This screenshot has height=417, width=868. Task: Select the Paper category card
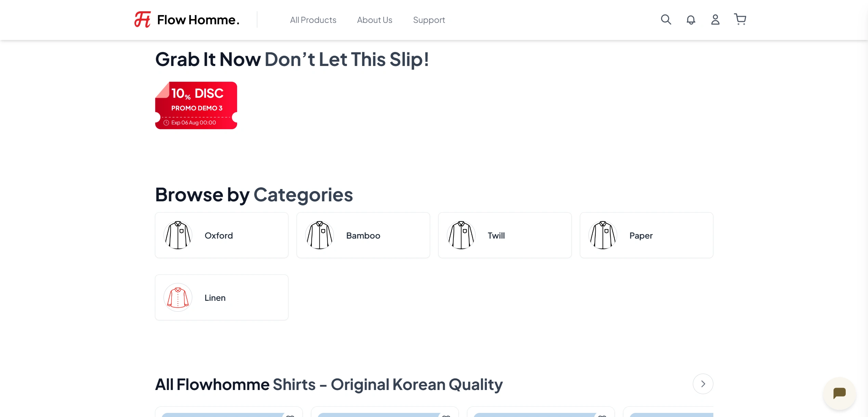click(x=646, y=235)
